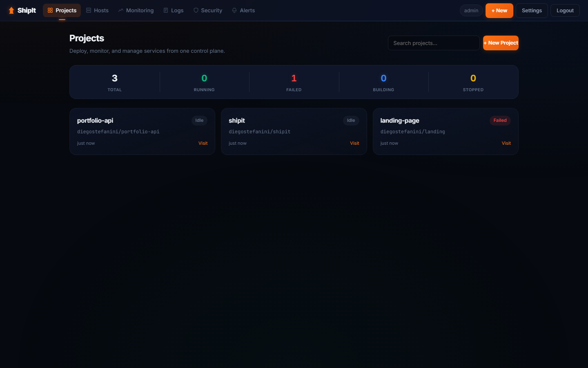Image resolution: width=588 pixels, height=368 pixels.
Task: Click Logout in the top right
Action: click(x=565, y=10)
